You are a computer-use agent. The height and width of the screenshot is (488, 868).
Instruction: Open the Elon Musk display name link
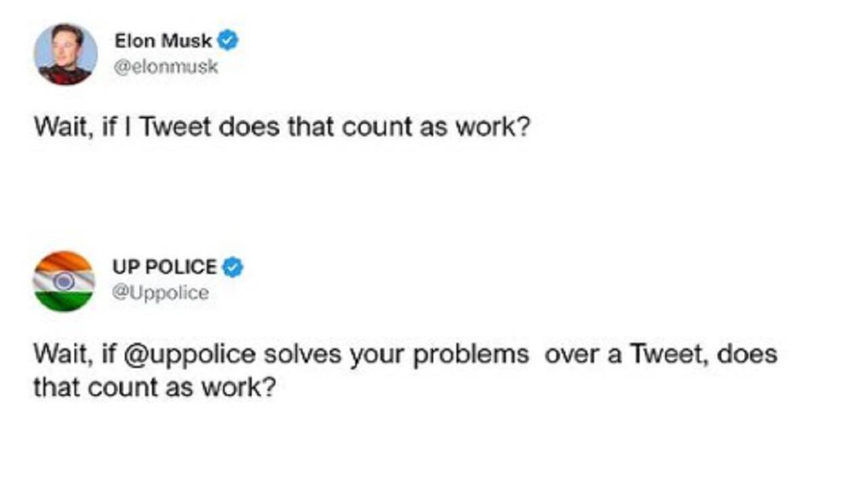pyautogui.click(x=163, y=41)
